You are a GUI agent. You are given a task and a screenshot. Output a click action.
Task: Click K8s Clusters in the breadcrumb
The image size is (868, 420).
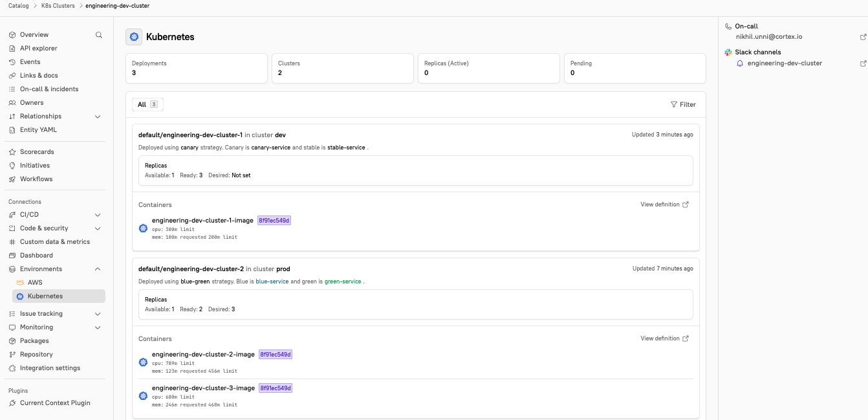pos(57,6)
